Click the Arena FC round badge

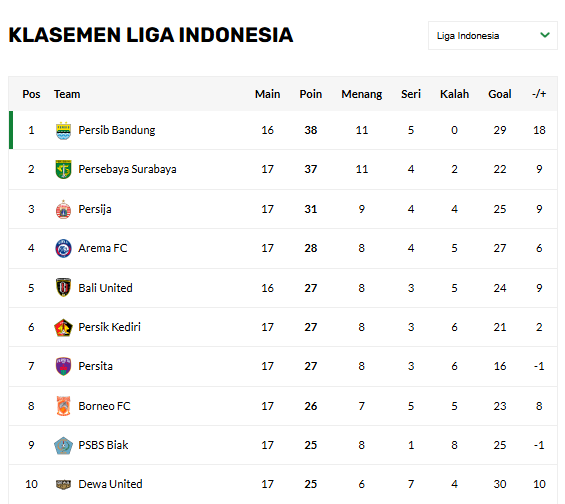63,248
